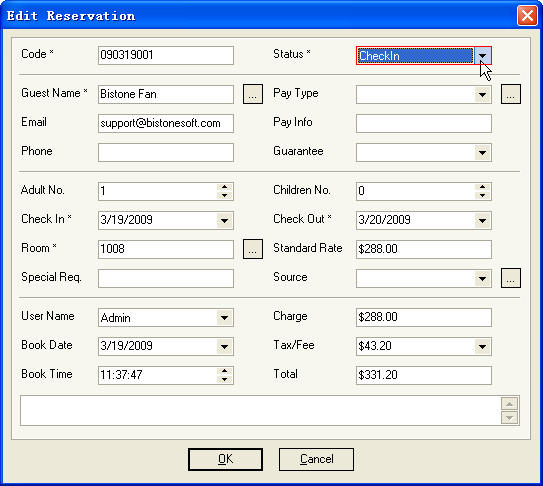Screen dimensions: 543x486
Task: Close the Edit Reservation dialog
Action: [x=527, y=16]
